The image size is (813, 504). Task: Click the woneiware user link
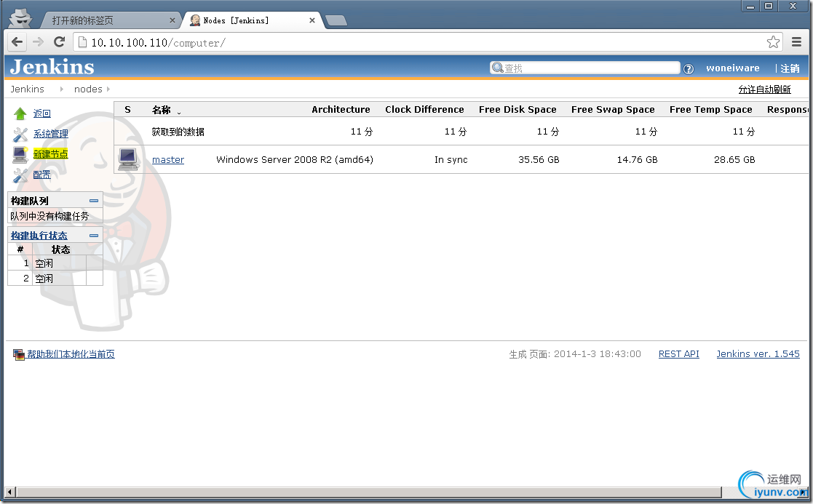point(733,68)
